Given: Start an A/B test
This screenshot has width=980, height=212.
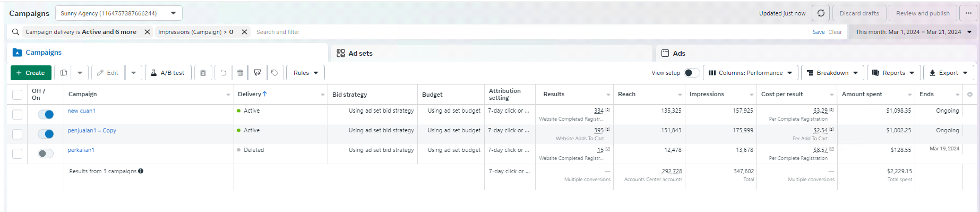Looking at the screenshot, I should coord(168,73).
